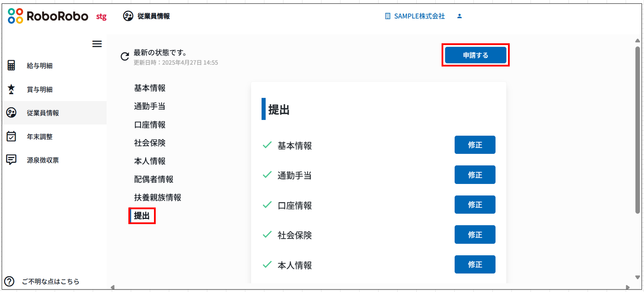Screen dimensions: 644x292
Task: Select 通勤手当 in section list
Action: tap(149, 106)
